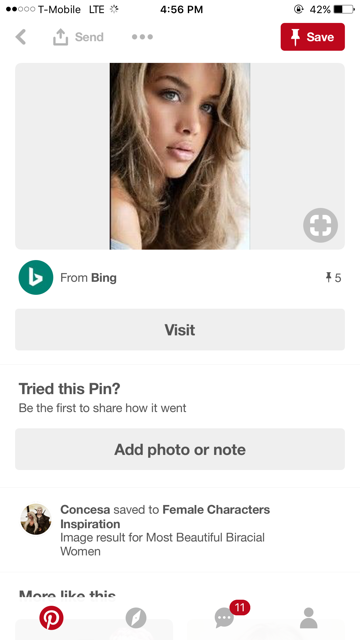
Task: Tap the Tried this Pin heading
Action: (x=70, y=389)
